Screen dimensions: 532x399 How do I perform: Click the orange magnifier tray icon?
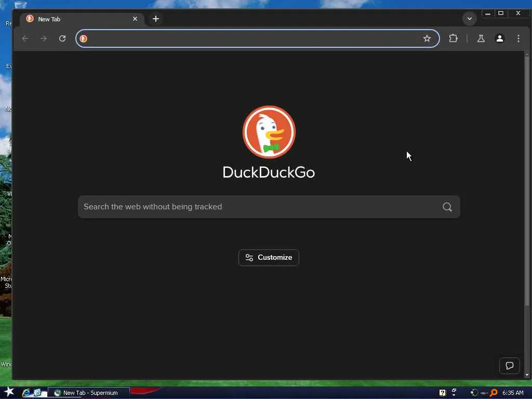point(494,393)
